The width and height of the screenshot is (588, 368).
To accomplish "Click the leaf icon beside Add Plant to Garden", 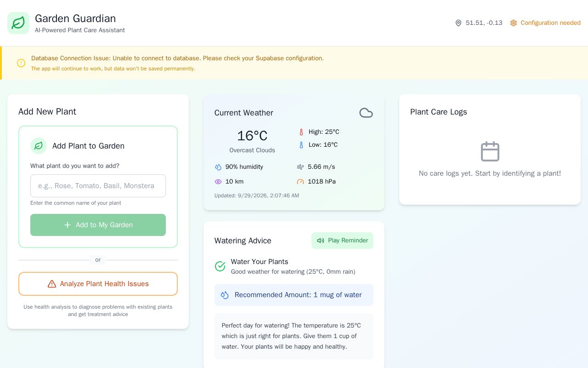I will pyautogui.click(x=39, y=146).
